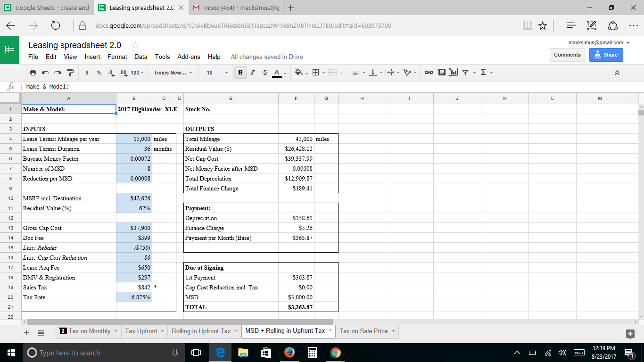This screenshot has width=644, height=362.
Task: Open the MSD + Rolling in Upfront Tax tab menu arrow
Action: [330, 331]
